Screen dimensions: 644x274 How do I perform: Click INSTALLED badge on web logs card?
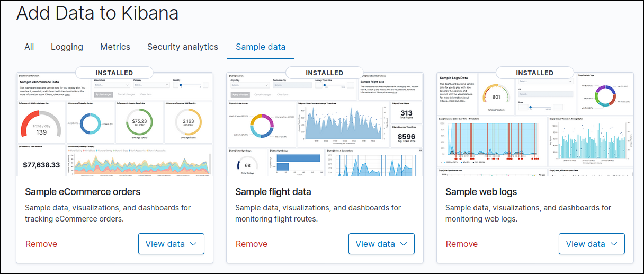tap(535, 73)
